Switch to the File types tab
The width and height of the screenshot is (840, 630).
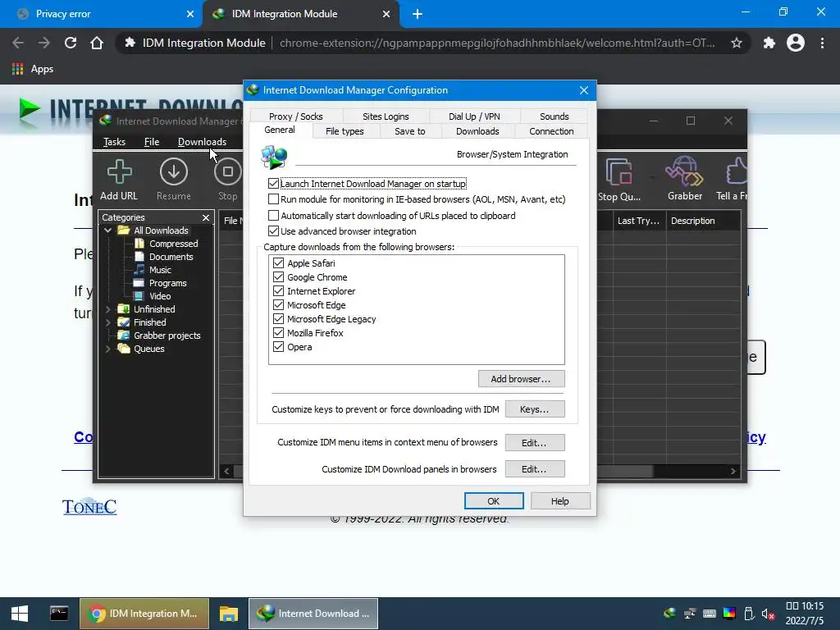(x=345, y=131)
